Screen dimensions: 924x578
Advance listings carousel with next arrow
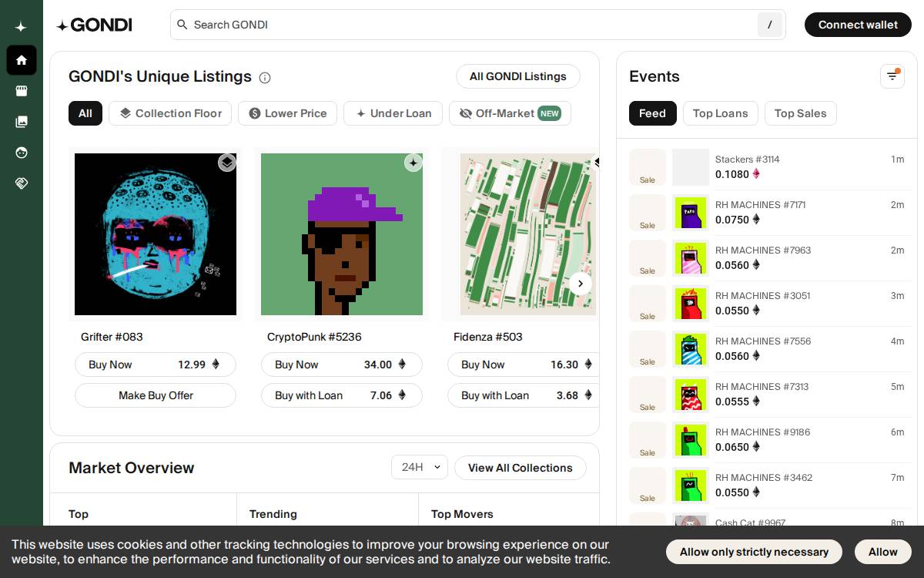(x=581, y=284)
